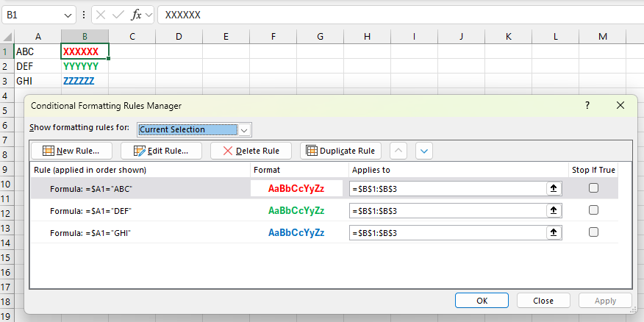Image resolution: width=644 pixels, height=322 pixels.
Task: Click the move rule up arrow
Action: tap(398, 151)
